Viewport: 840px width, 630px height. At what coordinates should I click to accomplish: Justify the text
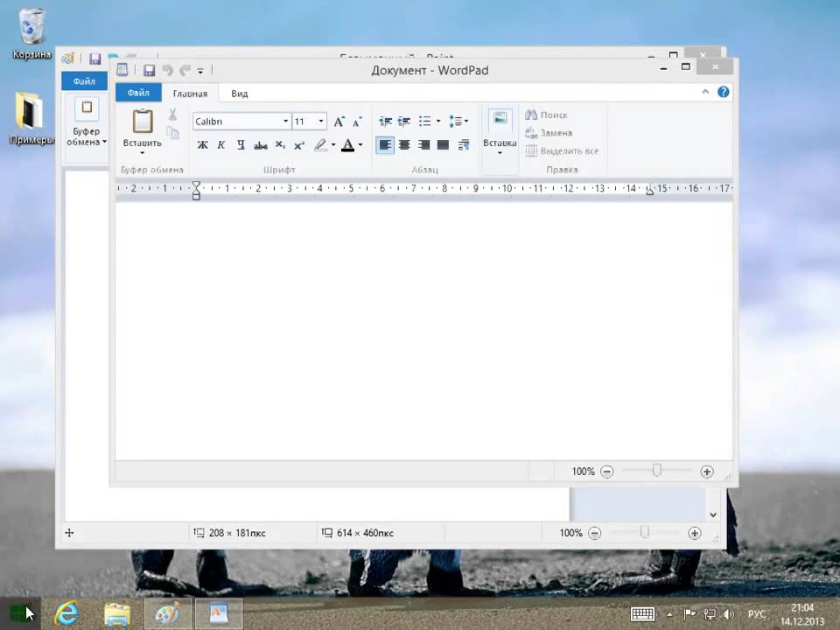point(443,144)
